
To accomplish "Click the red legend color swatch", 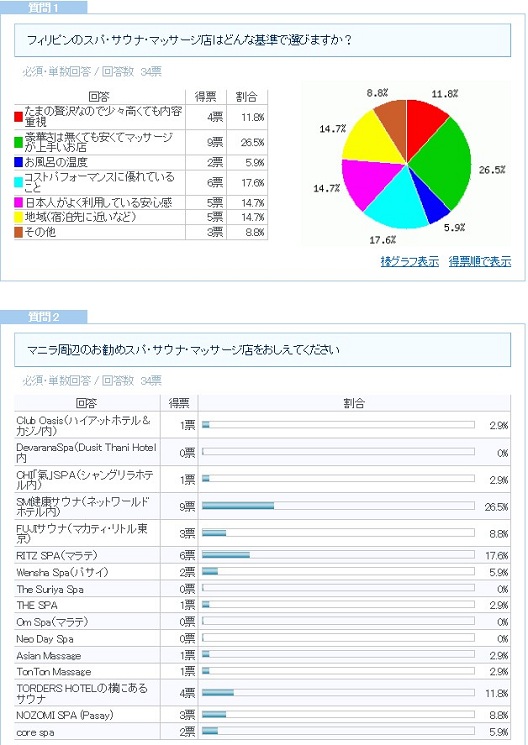I will (19, 116).
